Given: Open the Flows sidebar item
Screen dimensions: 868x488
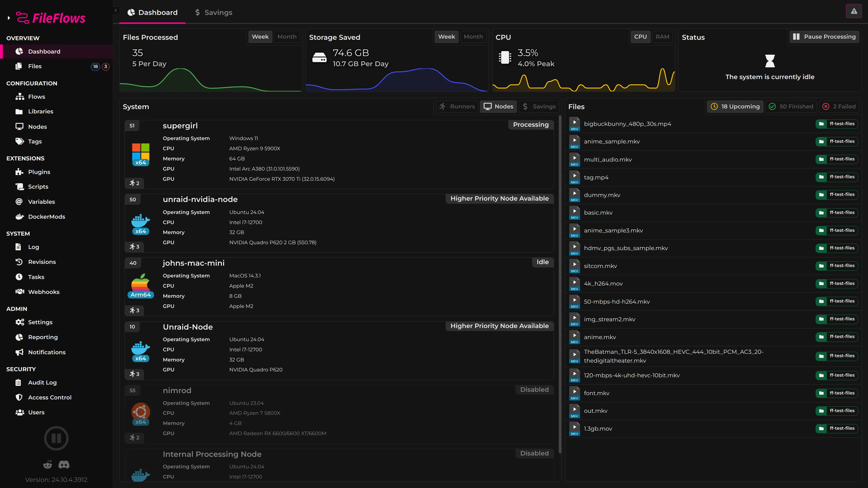Looking at the screenshot, I should (36, 97).
